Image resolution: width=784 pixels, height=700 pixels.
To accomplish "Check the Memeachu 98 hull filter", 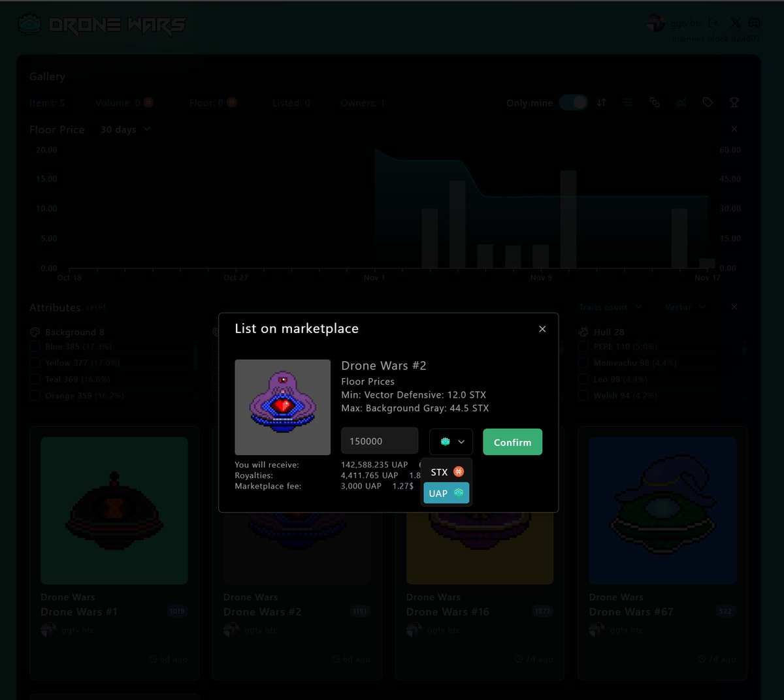I will coord(583,363).
